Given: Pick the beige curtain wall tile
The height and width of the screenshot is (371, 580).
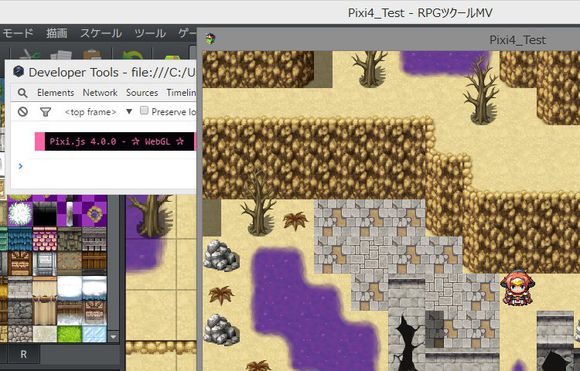Looking at the screenshot, I should coord(45,313).
